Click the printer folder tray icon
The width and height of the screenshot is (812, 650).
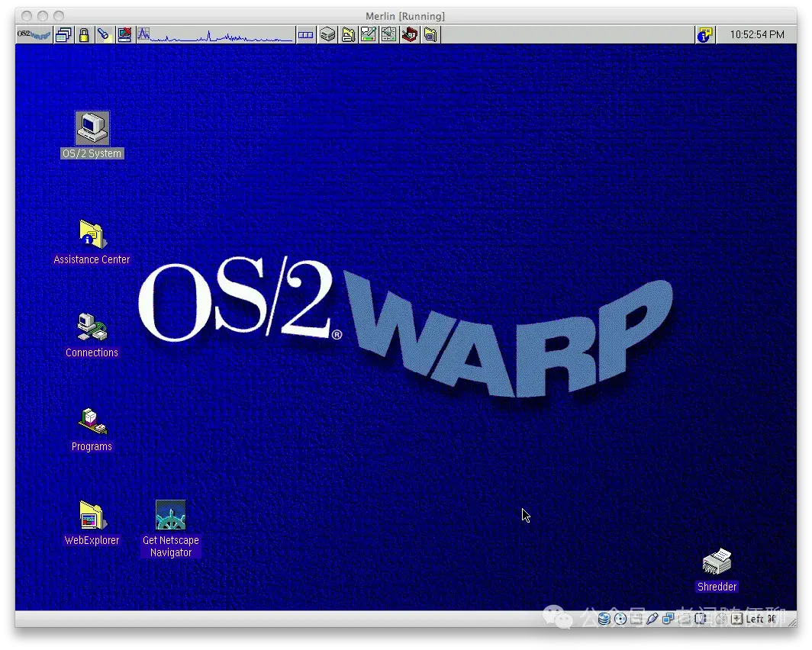[x=349, y=34]
